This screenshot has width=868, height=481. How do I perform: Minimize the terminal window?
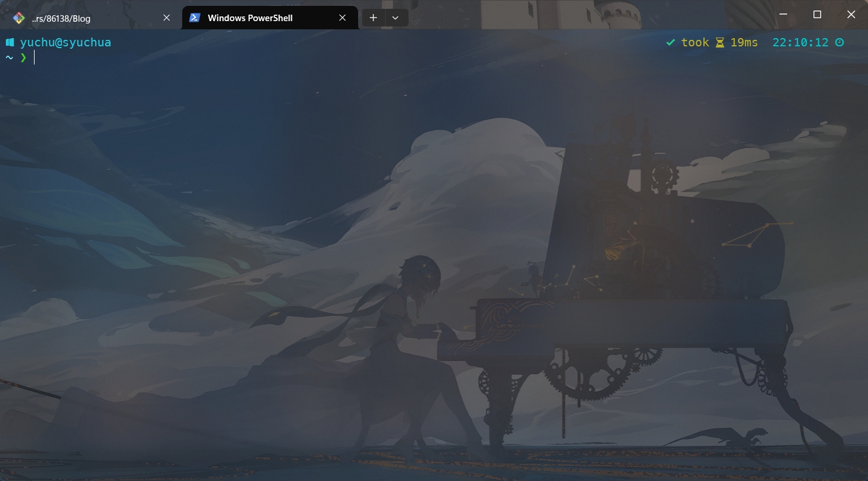point(783,15)
